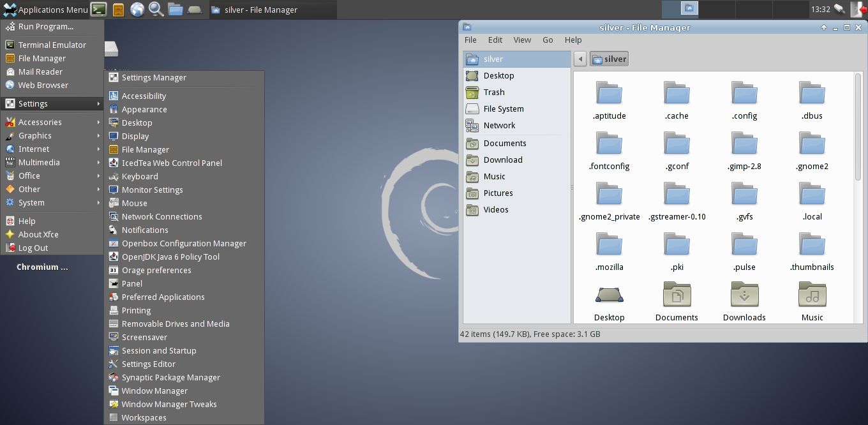Click the orange File Manager icon in panel
The image size is (868, 425).
click(x=118, y=9)
